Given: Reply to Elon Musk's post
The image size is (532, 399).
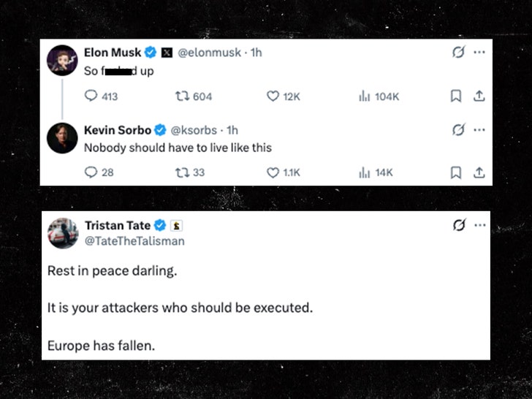Looking at the screenshot, I should 91,96.
